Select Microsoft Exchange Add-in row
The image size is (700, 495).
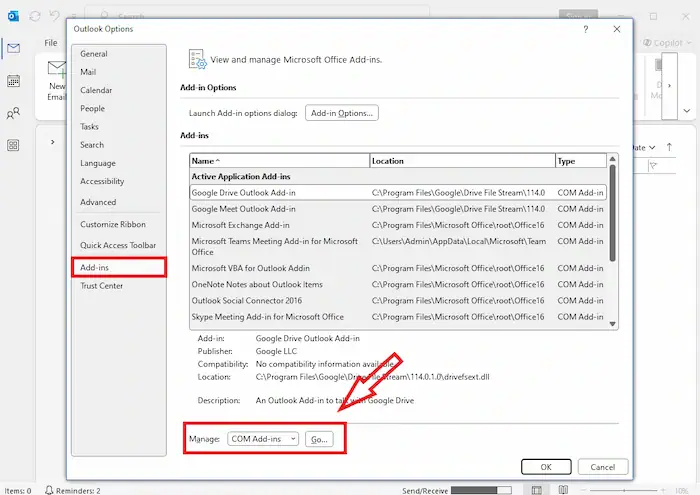click(398, 225)
